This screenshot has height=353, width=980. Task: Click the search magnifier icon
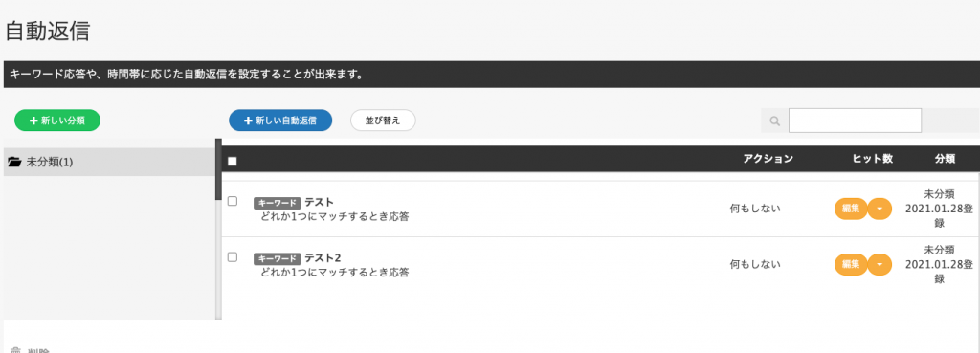click(775, 121)
